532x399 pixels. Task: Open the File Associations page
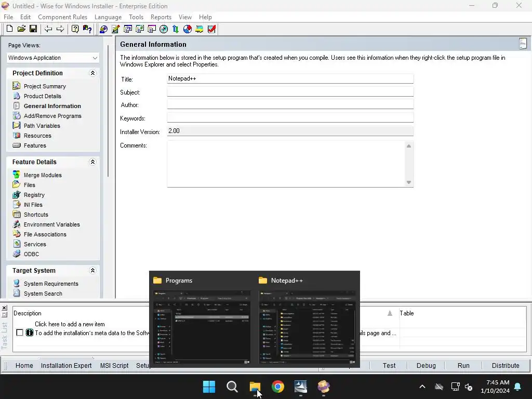(45, 234)
